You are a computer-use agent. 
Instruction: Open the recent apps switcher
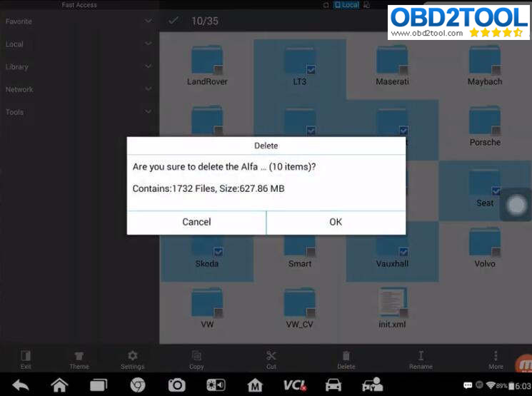click(99, 385)
